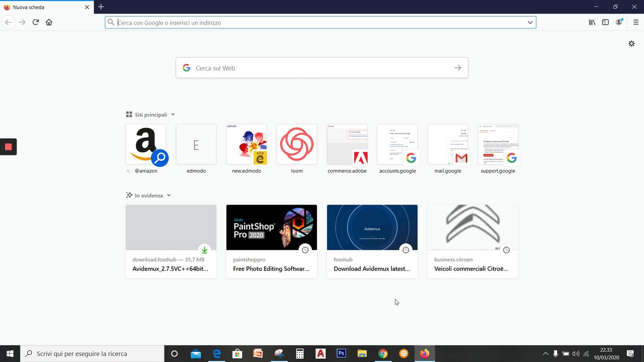Image resolution: width=644 pixels, height=362 pixels.
Task: Open Veicoli commerciali Citroën link
Action: [473, 241]
